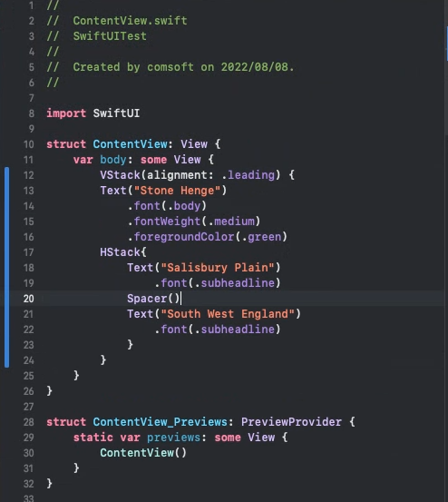
Task: Click '.foregroundColor' modifier on line 16
Action: point(180,237)
